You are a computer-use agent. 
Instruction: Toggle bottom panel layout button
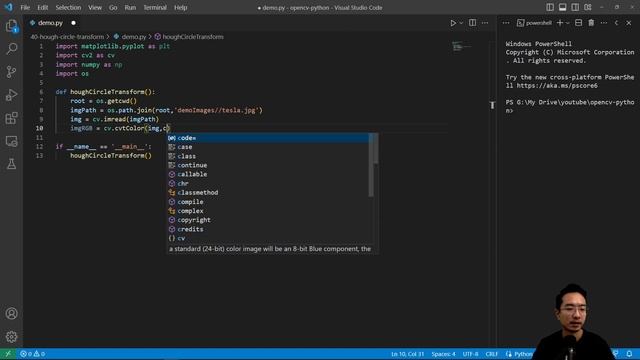[562, 7]
